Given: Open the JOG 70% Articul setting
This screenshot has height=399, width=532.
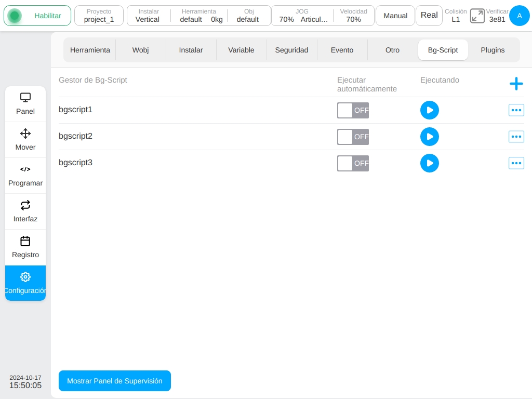Looking at the screenshot, I should pyautogui.click(x=303, y=16).
